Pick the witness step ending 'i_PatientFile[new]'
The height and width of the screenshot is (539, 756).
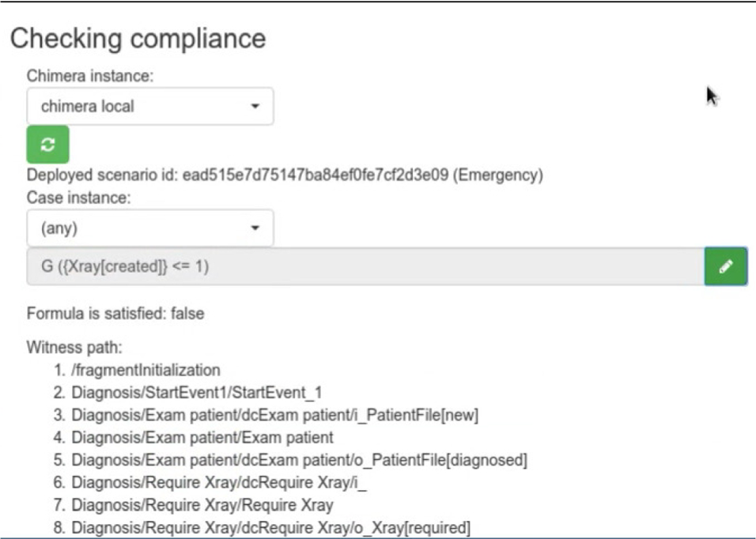tap(276, 415)
